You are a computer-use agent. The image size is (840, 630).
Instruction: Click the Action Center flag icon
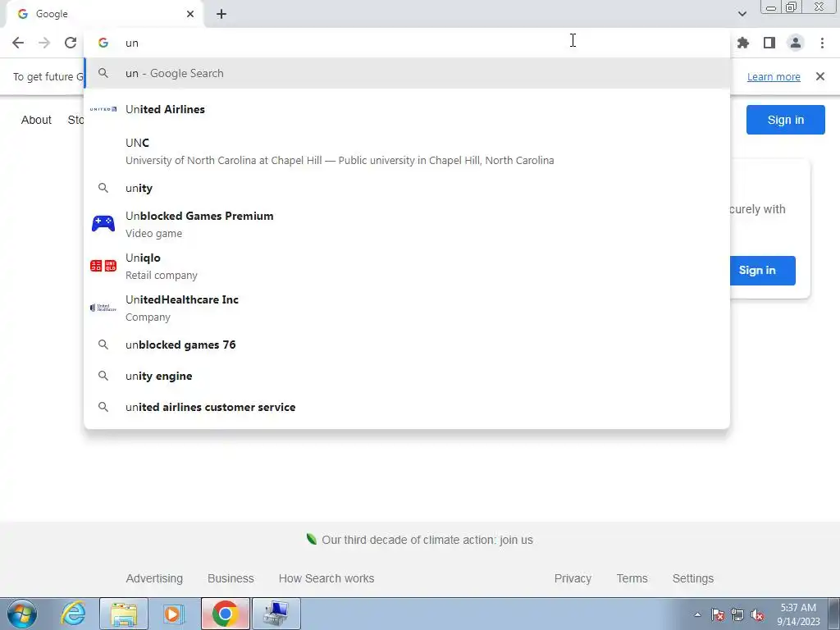tap(718, 614)
